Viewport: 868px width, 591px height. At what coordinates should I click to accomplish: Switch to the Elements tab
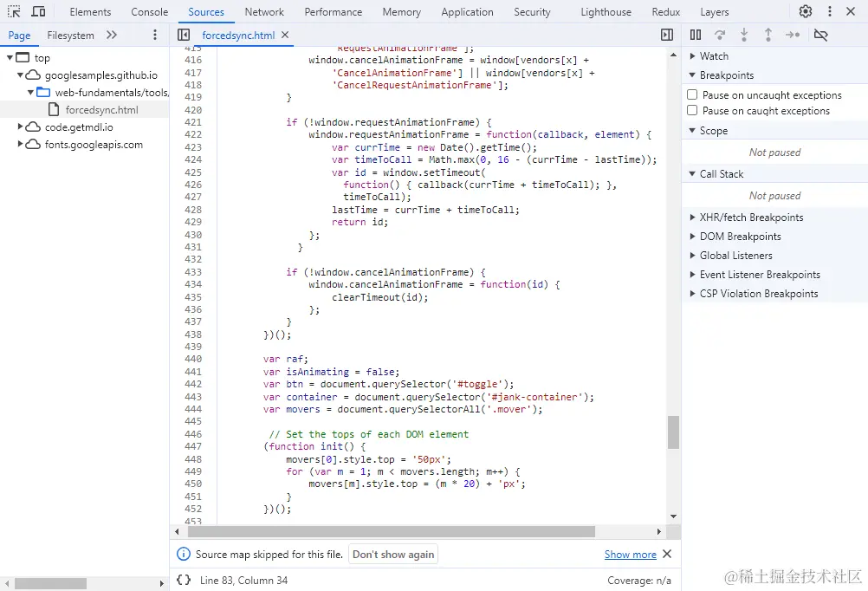click(x=90, y=11)
